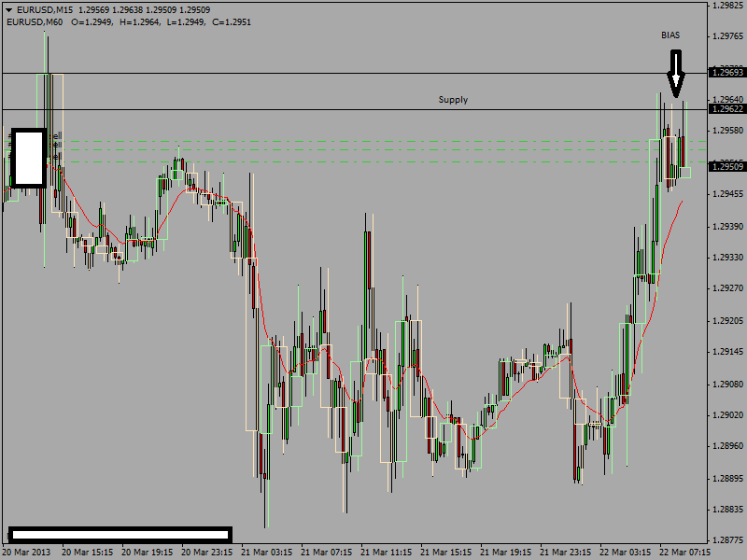Viewport: 747px width, 560px height.
Task: Click the 21 Mar 11:15 time label
Action: (386, 553)
